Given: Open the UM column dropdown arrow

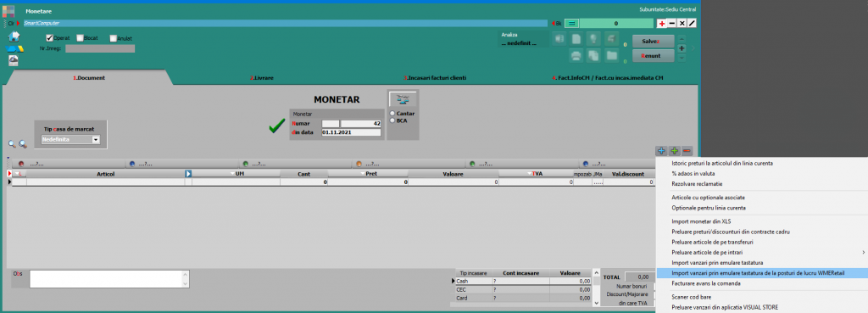Looking at the screenshot, I should click(232, 174).
